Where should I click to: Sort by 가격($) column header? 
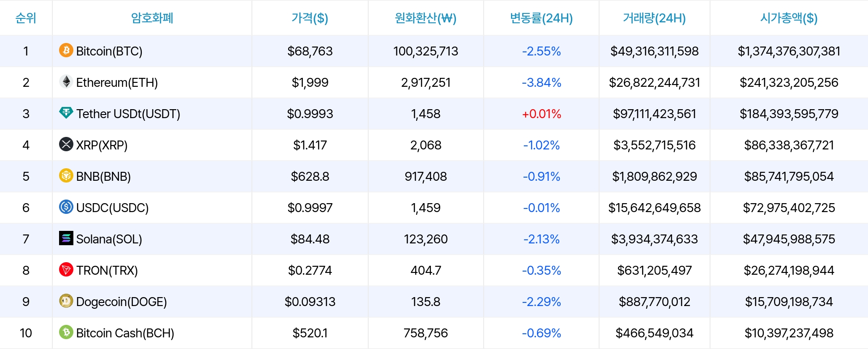click(310, 18)
